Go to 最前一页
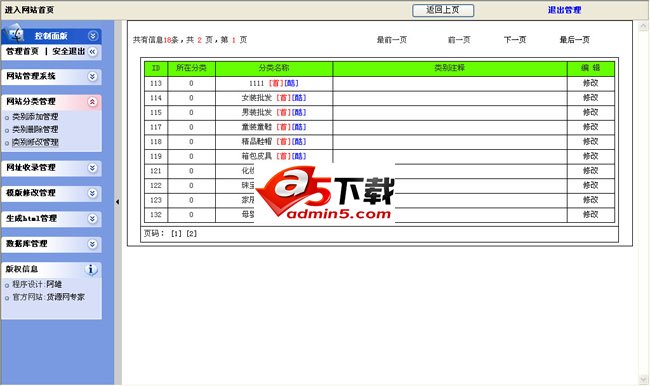The height and width of the screenshot is (386, 650). point(392,40)
